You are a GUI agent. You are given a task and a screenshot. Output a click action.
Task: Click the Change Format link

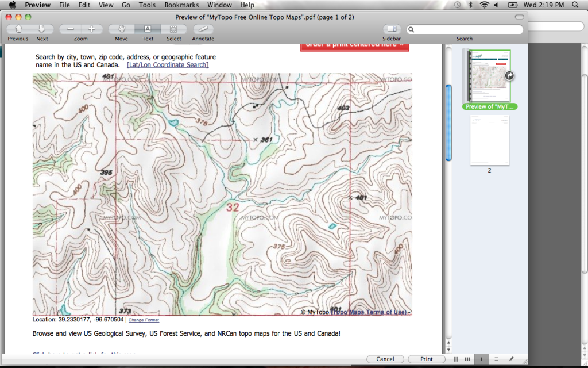144,320
